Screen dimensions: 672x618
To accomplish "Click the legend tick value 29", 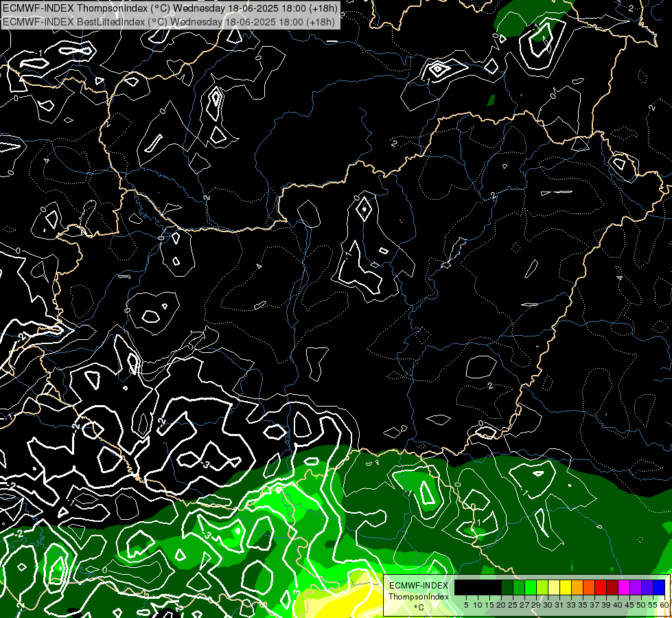I will click(537, 605).
